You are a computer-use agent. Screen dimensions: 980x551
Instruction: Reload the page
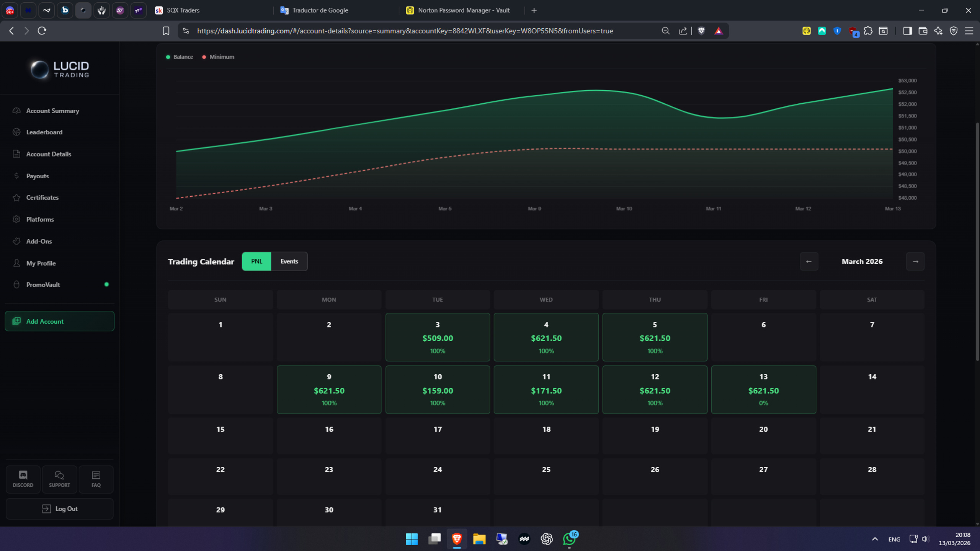point(42,31)
